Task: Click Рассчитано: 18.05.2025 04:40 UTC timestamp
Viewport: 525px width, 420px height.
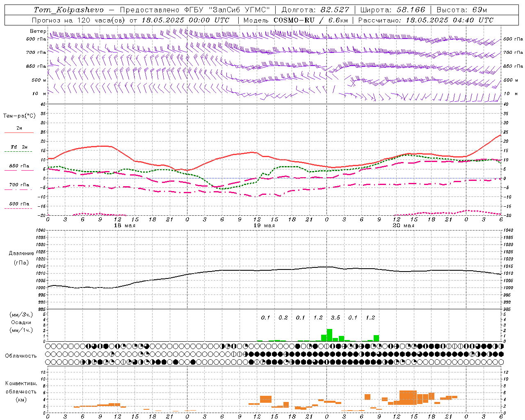Action: coord(426,20)
